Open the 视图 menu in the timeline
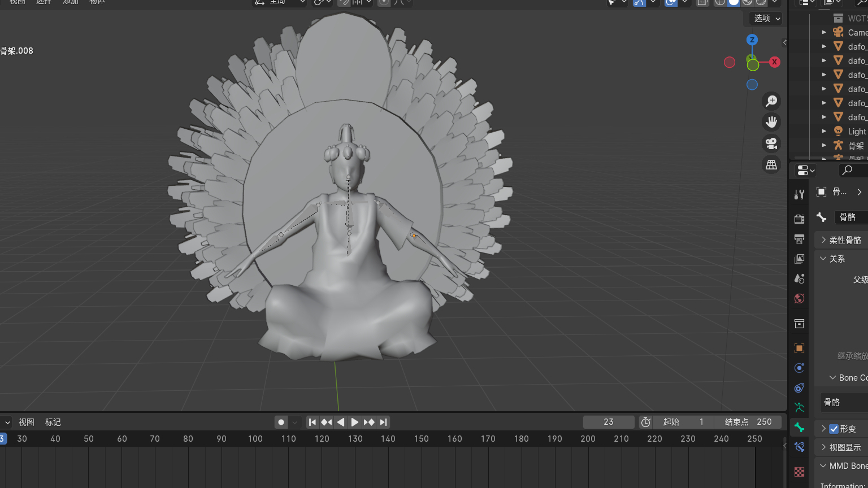The image size is (868, 488). click(x=27, y=422)
